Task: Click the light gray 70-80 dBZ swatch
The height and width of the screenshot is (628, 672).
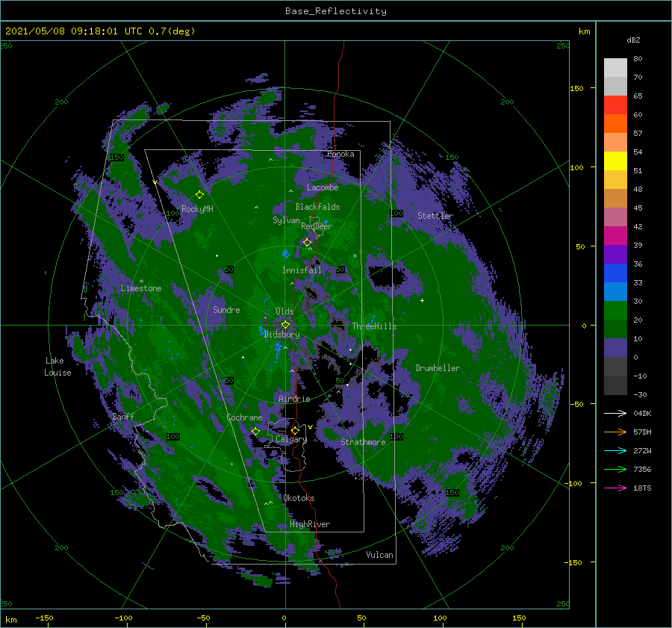Action: tap(615, 68)
